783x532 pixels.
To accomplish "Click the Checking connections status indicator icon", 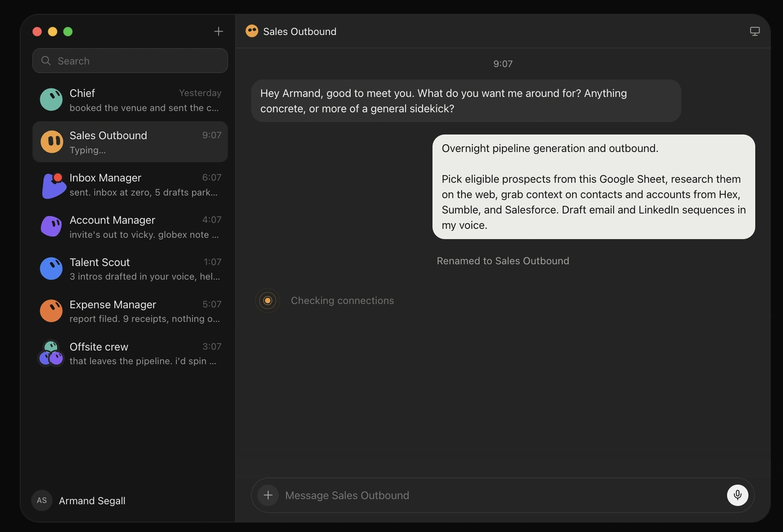I will [267, 301].
